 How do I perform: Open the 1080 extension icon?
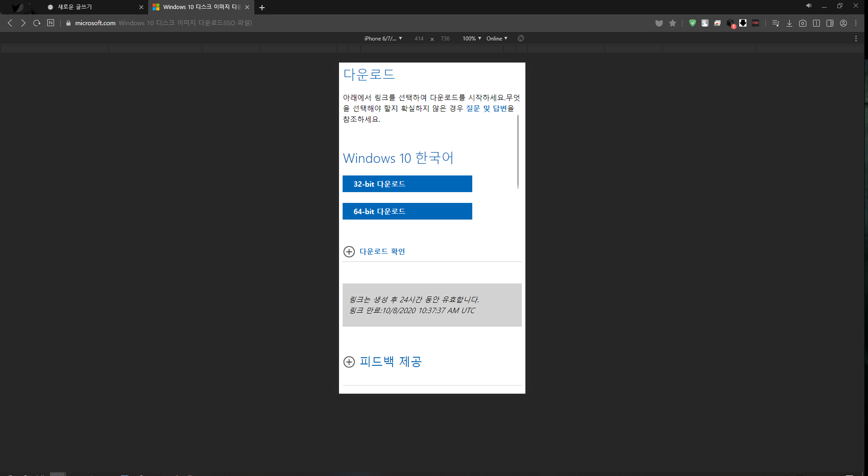point(755,23)
